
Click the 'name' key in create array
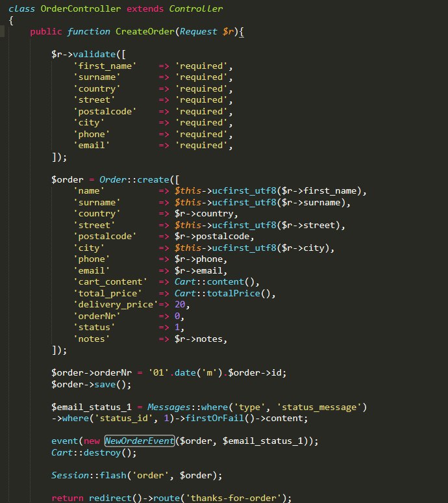(89, 191)
